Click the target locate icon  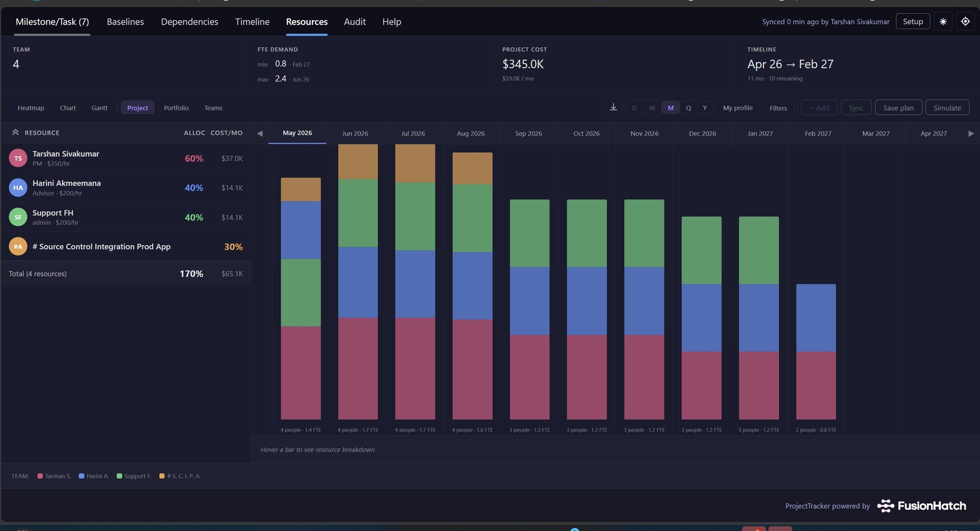(965, 21)
